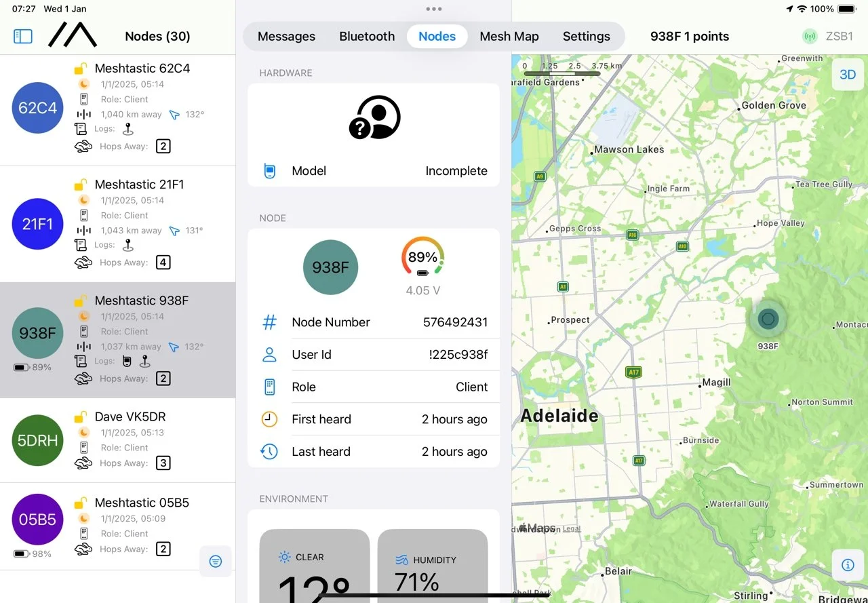The height and width of the screenshot is (603, 868).
Task: Open the Settings tab
Action: tap(587, 37)
